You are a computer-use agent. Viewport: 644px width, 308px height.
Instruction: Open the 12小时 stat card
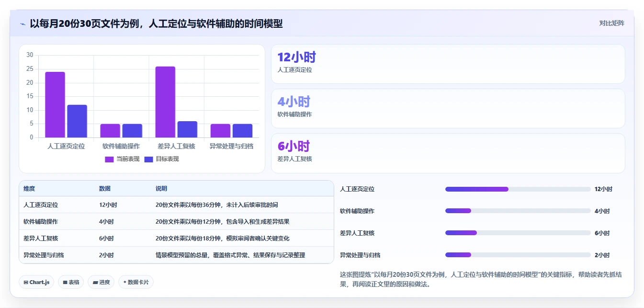coord(448,64)
